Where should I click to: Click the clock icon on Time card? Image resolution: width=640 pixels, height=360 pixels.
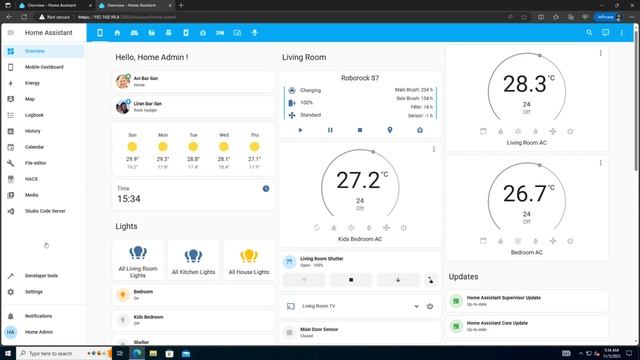tap(266, 189)
